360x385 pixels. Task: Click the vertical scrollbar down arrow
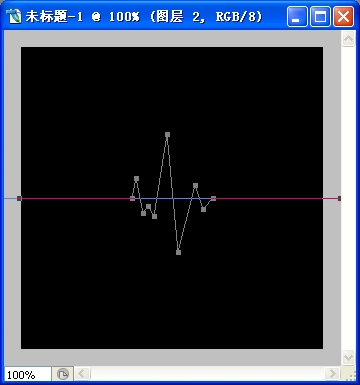(348, 358)
